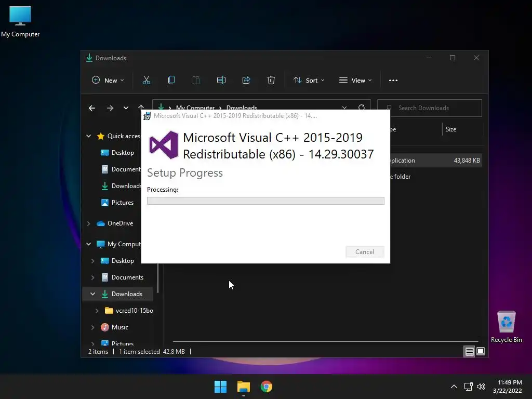The height and width of the screenshot is (399, 532).
Task: Collapse the Quick access tree section
Action: 88,136
